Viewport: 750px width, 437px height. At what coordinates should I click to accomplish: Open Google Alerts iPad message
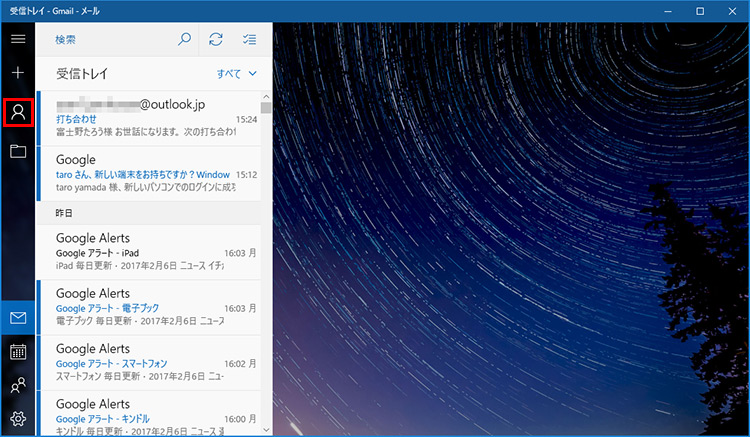(x=147, y=252)
